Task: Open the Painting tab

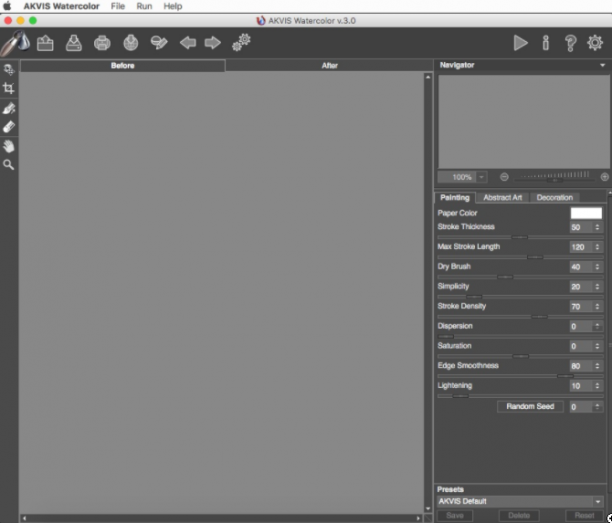Action: [455, 197]
